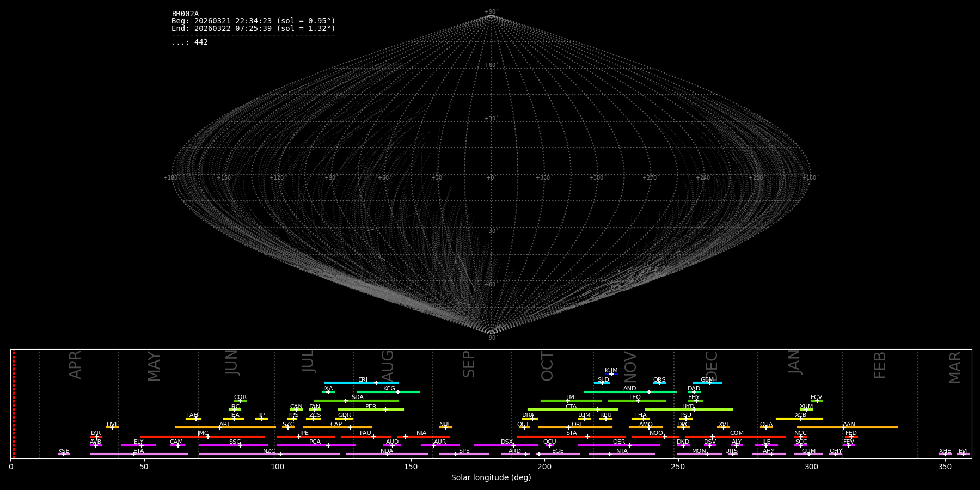Image resolution: width=980 pixels, height=490 pixels.
Task: Select the lime HYD activity bar
Action: pos(689,409)
